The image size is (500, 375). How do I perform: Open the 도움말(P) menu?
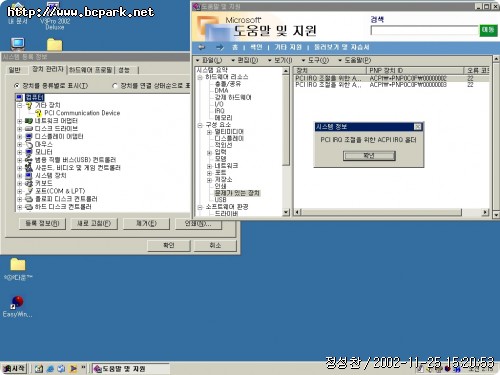[354, 60]
